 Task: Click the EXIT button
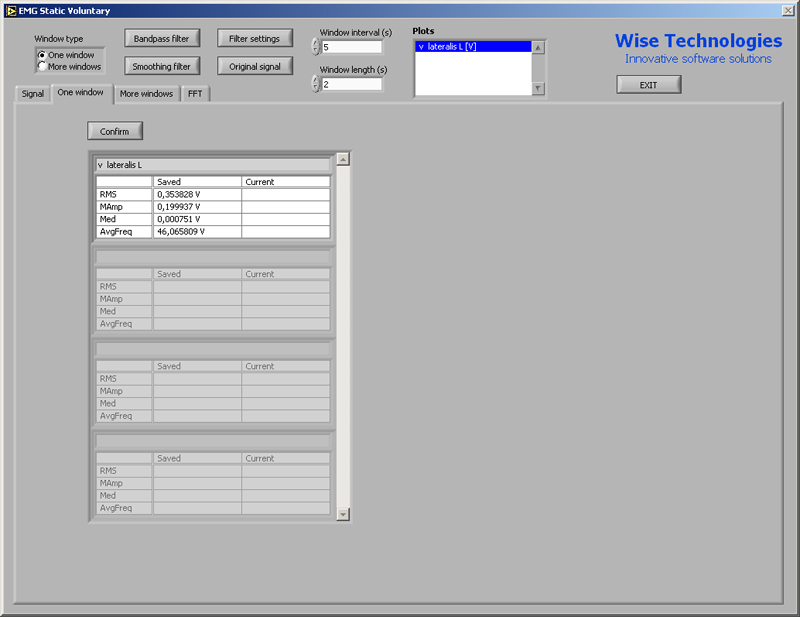[x=648, y=85]
